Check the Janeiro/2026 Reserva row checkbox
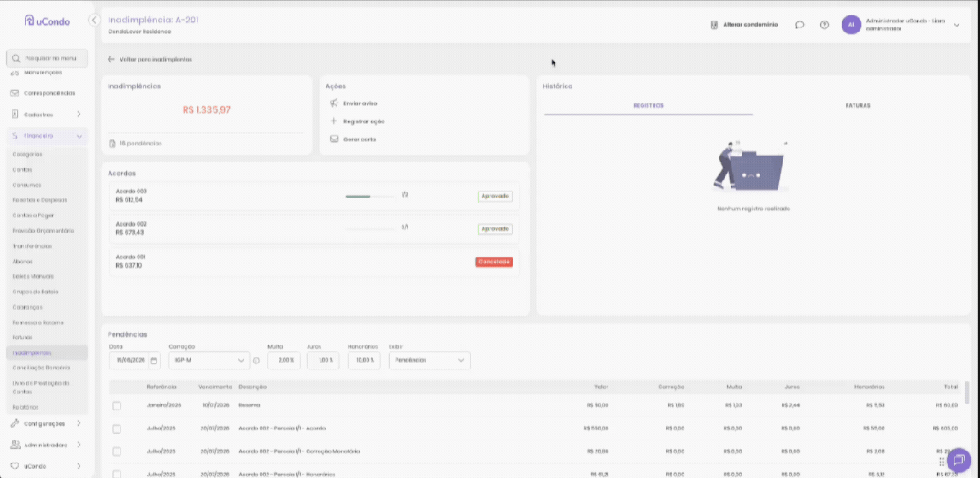This screenshot has height=478, width=980. pos(117,406)
